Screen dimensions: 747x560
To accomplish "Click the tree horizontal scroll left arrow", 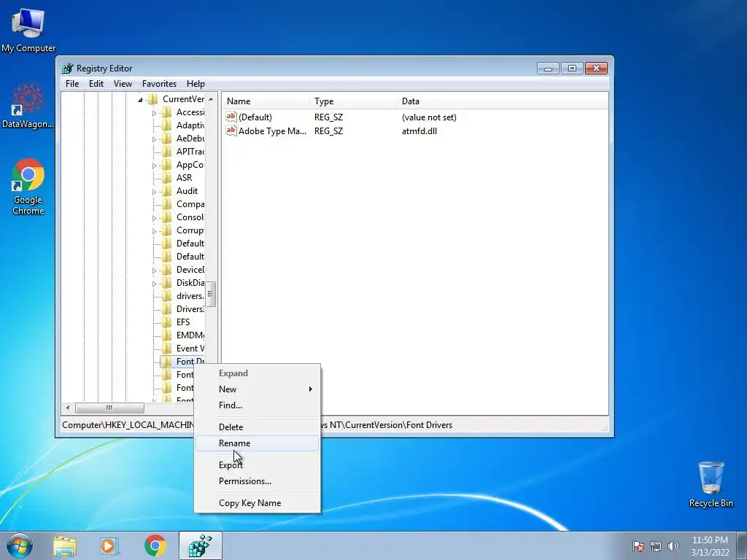I will pos(68,408).
